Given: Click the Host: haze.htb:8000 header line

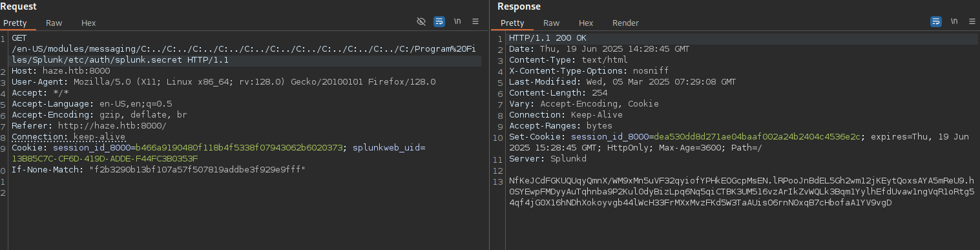Looking at the screenshot, I should (61, 71).
